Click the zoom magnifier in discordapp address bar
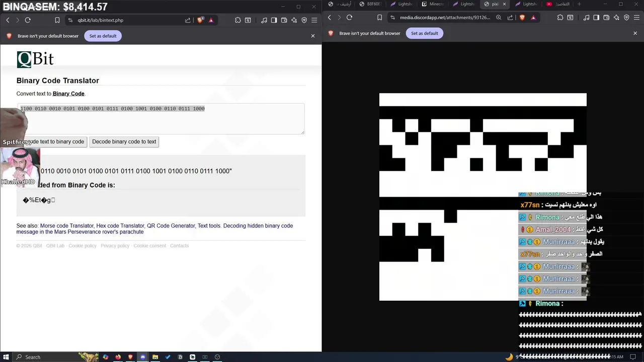The width and height of the screenshot is (644, 362). tap(499, 17)
